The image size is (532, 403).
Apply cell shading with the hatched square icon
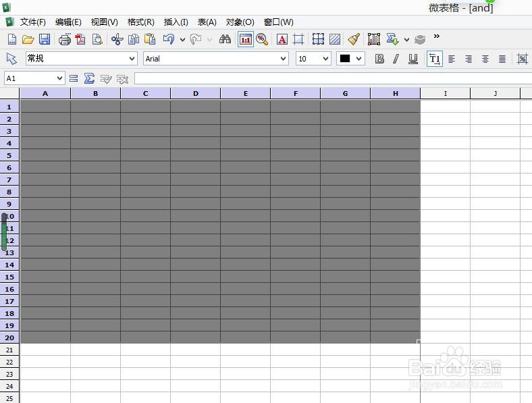(x=335, y=39)
